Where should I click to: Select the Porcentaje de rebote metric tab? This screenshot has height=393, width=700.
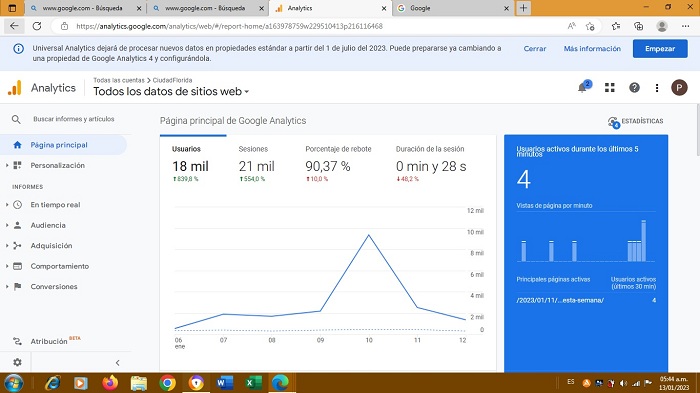[x=338, y=164]
